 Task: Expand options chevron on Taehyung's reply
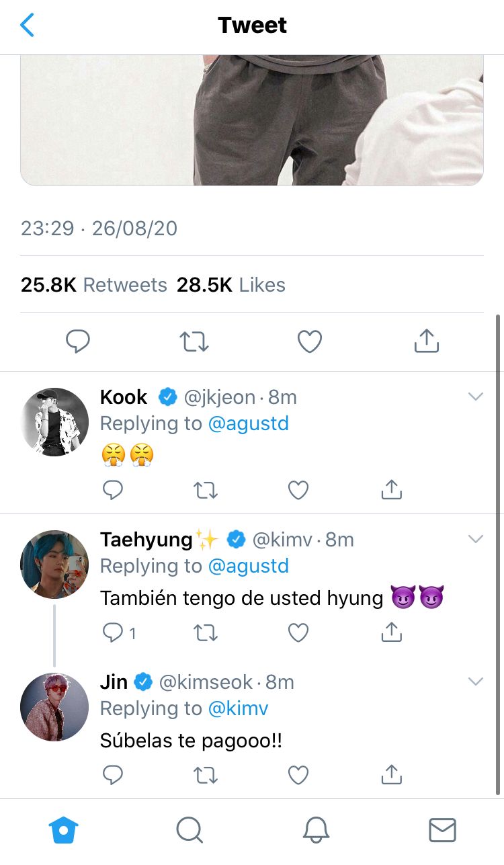point(476,539)
